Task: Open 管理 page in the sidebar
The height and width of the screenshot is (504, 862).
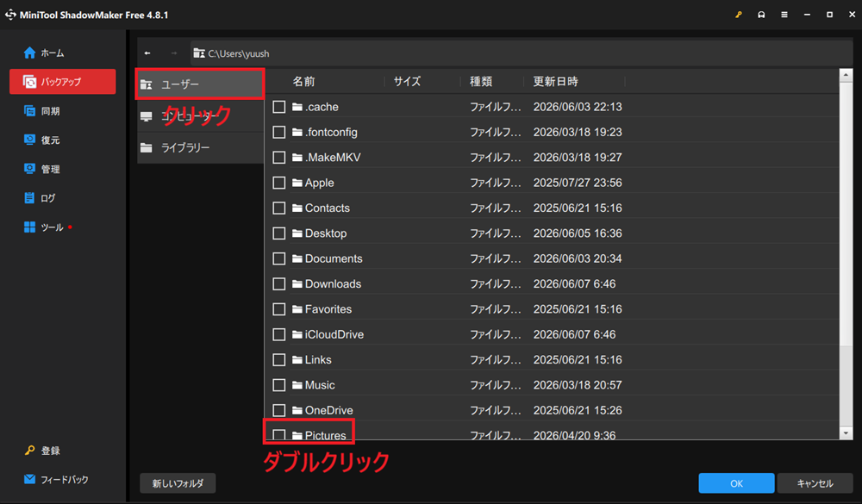Action: point(63,169)
